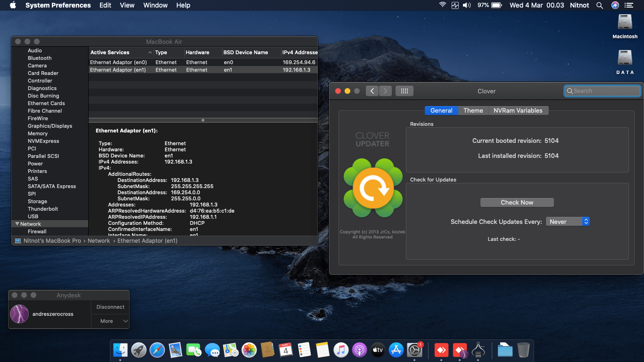Switch to the NVRam Variables tab
This screenshot has height=362, width=644.
[x=518, y=110]
